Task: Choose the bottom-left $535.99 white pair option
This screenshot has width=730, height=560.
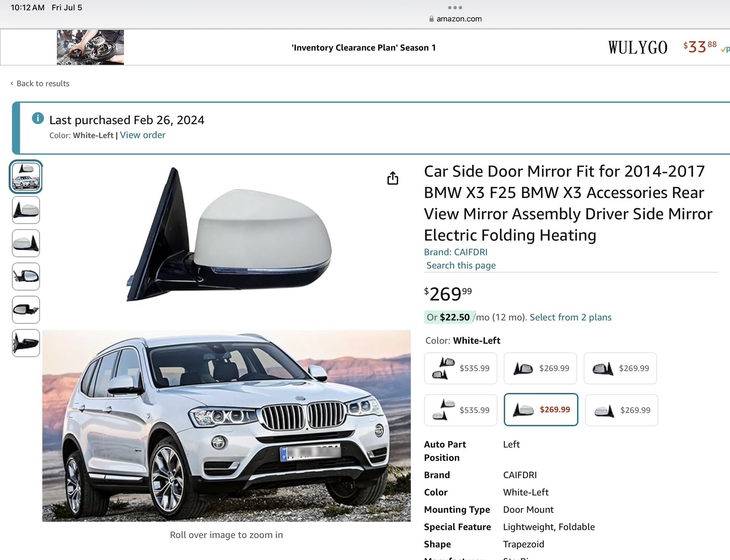Action: coord(460,410)
